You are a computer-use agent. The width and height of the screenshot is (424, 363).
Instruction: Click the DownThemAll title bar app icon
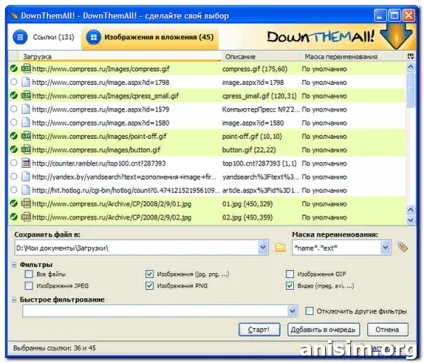14,15
